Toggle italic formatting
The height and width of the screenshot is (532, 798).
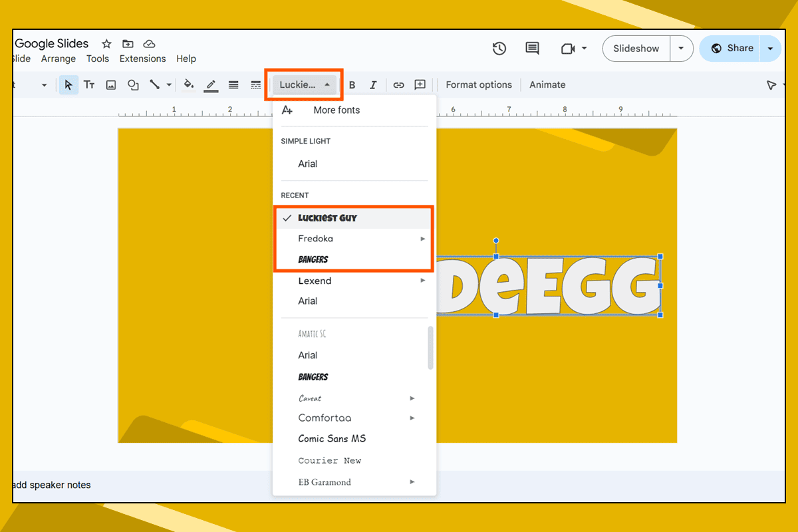pyautogui.click(x=373, y=84)
